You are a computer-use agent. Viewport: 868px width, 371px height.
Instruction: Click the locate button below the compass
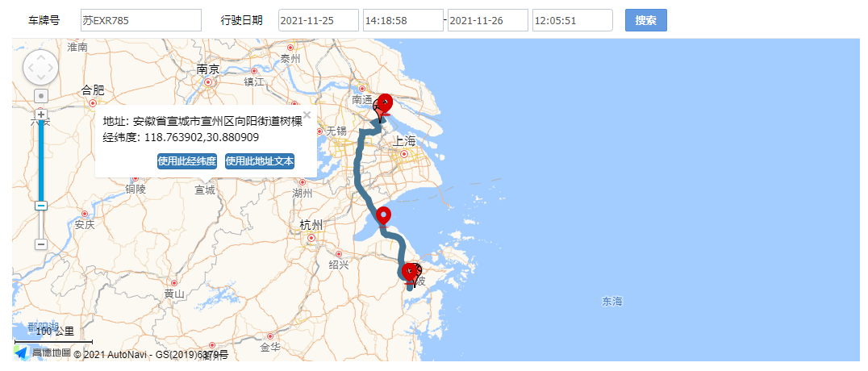(x=41, y=96)
